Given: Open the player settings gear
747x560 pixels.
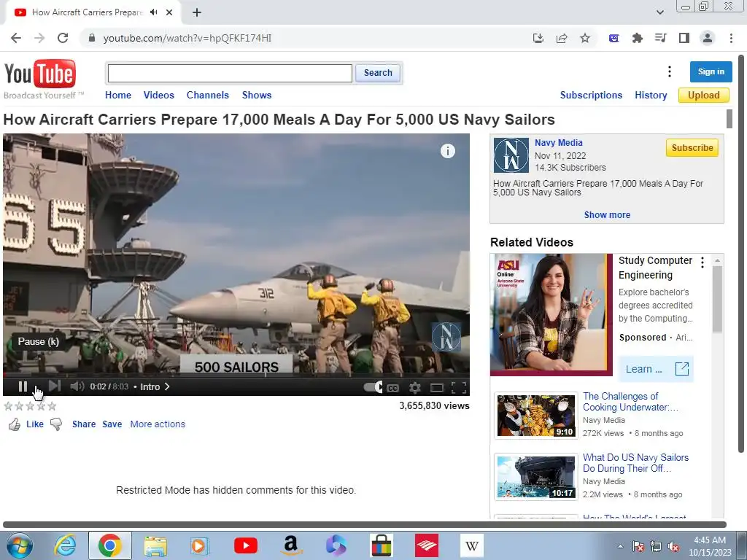Looking at the screenshot, I should tap(415, 388).
